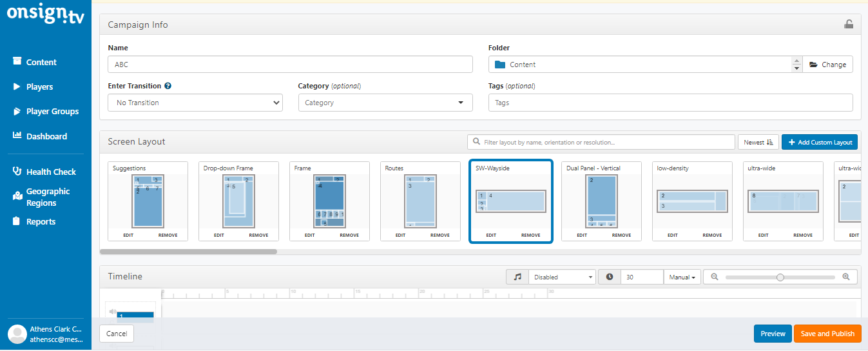Click the Reports clipboard icon
The image size is (868, 351).
click(17, 221)
